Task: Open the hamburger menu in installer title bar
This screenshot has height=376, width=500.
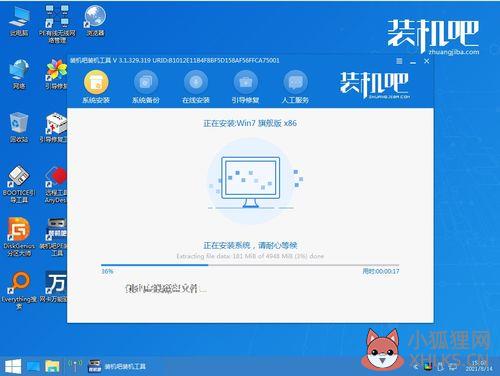Action: pos(399,61)
